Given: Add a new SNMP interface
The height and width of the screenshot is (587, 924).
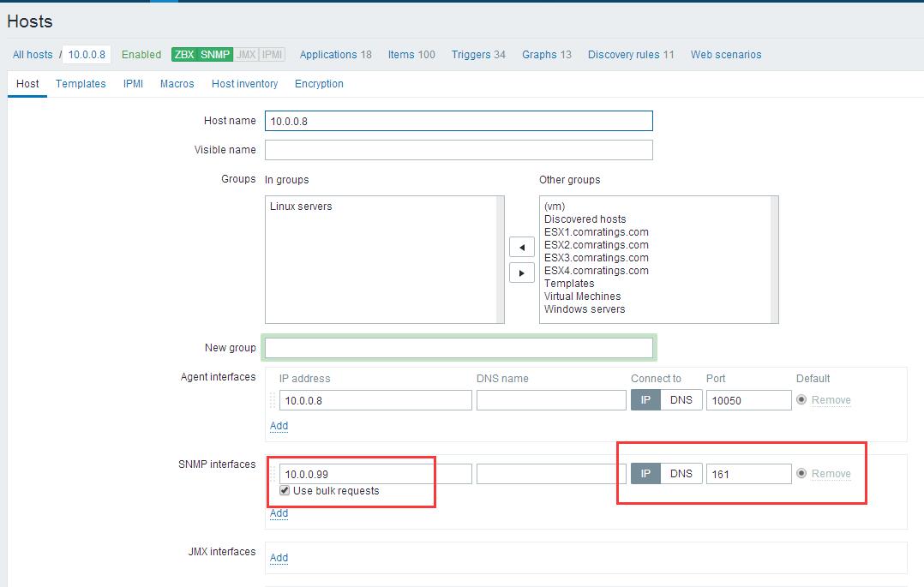Looking at the screenshot, I should 279,512.
